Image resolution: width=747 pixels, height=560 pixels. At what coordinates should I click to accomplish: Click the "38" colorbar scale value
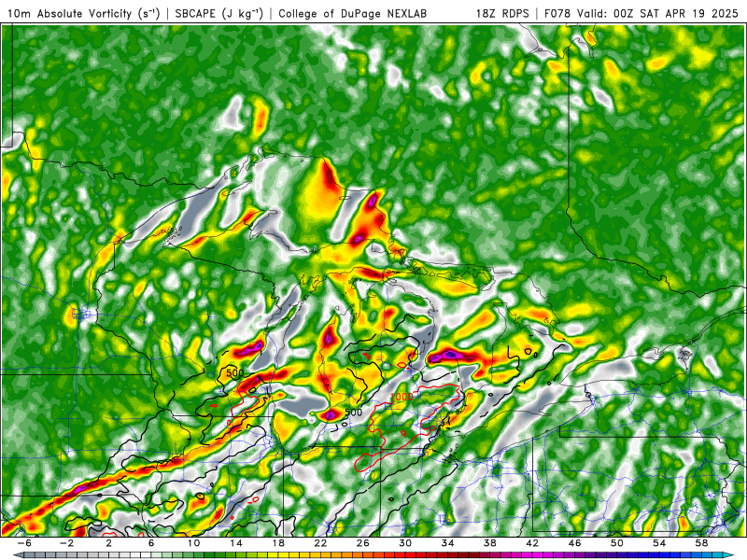[x=489, y=543]
